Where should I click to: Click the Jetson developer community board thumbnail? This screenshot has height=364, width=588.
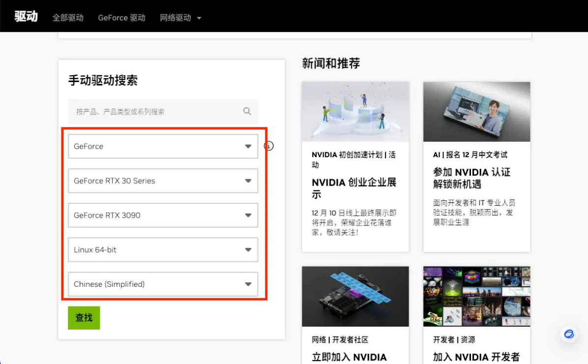click(x=355, y=296)
